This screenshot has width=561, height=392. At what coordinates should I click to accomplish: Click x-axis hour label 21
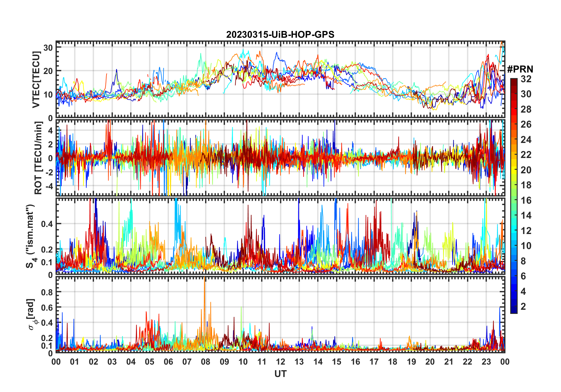pos(449,362)
